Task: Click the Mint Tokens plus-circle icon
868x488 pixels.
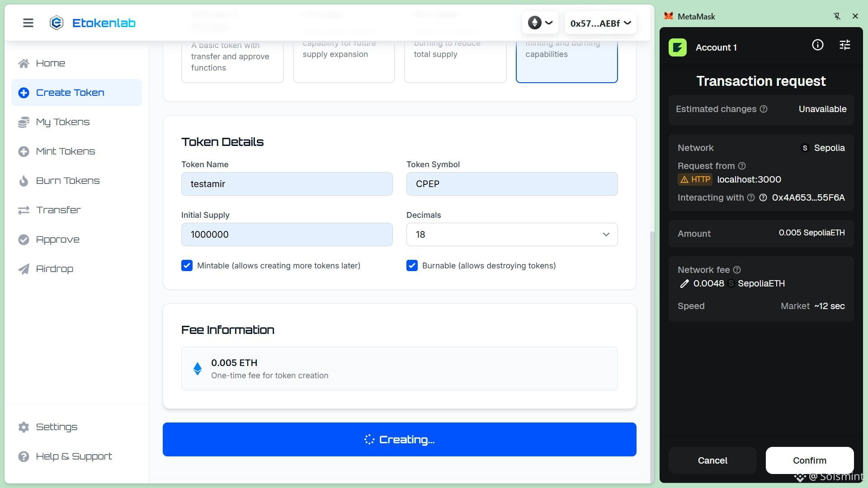Action: coord(24,151)
